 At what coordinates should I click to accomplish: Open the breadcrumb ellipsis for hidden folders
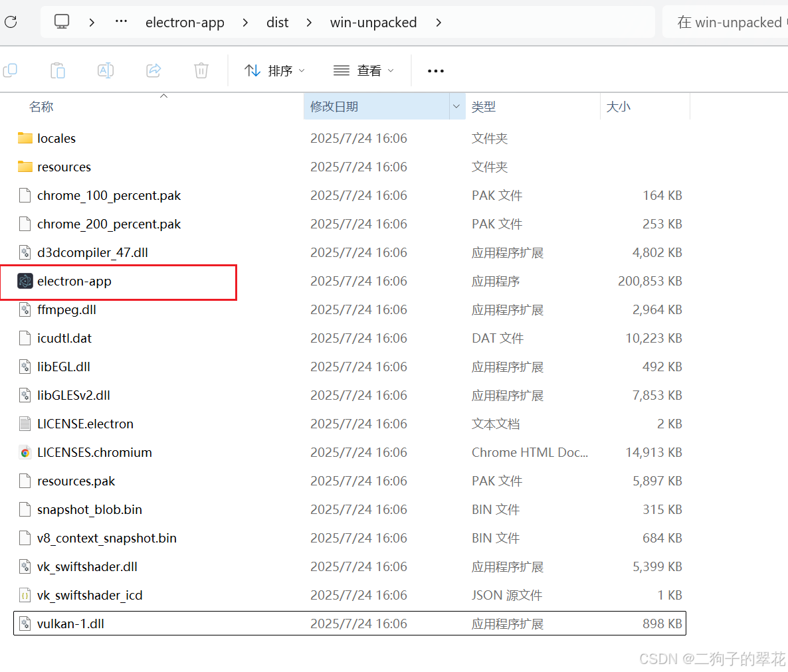coord(121,22)
